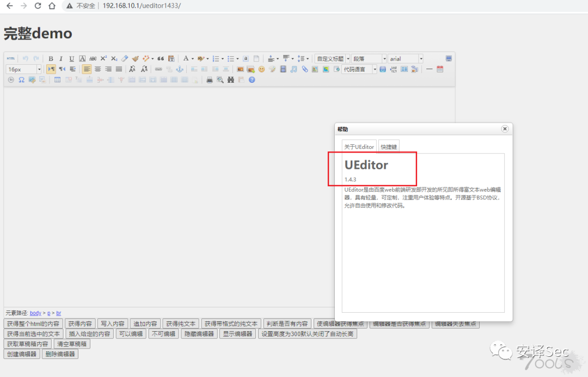Open the font color picker arrow
The height and width of the screenshot is (377, 588).
192,59
